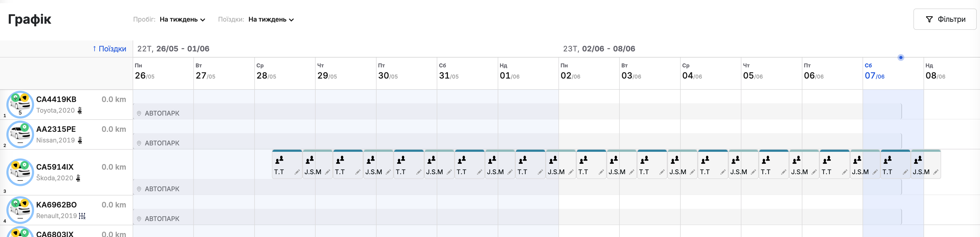Click driver icon on J.S.M shift spanning 31/05–01/06

click(492, 160)
